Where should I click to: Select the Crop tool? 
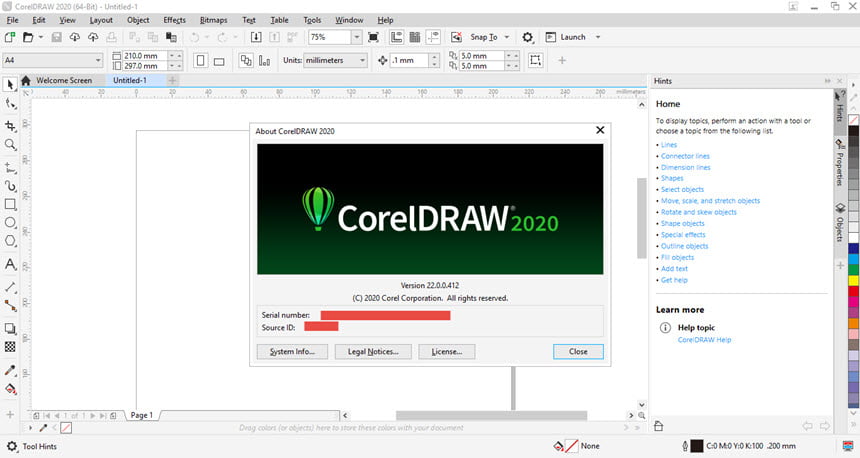(x=10, y=126)
